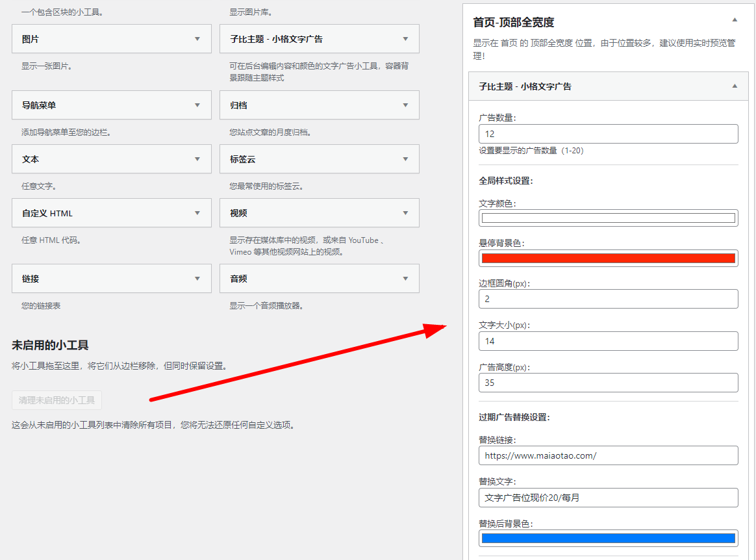The image size is (756, 560).
Task: Expand the 链接 widget dropdown
Action: [x=197, y=278]
